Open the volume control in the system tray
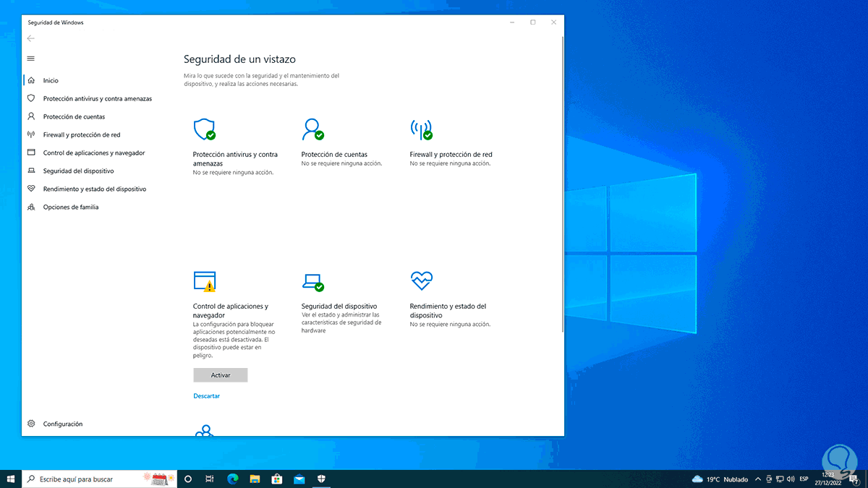The height and width of the screenshot is (488, 868). point(791,479)
